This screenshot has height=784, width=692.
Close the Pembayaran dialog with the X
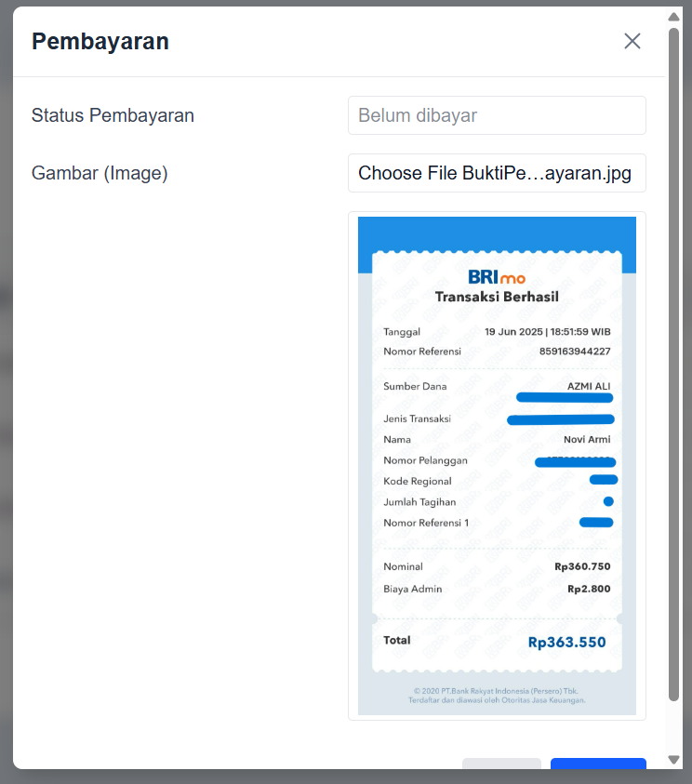click(x=632, y=41)
